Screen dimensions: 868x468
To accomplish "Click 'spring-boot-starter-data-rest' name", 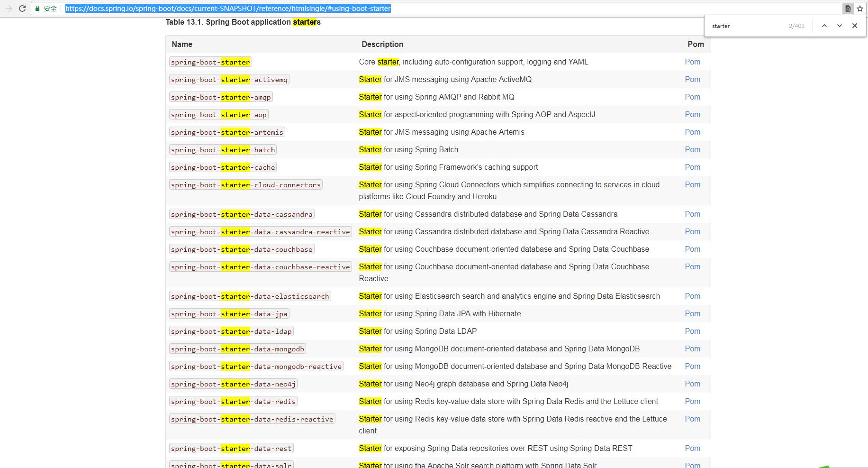I will 231,449.
